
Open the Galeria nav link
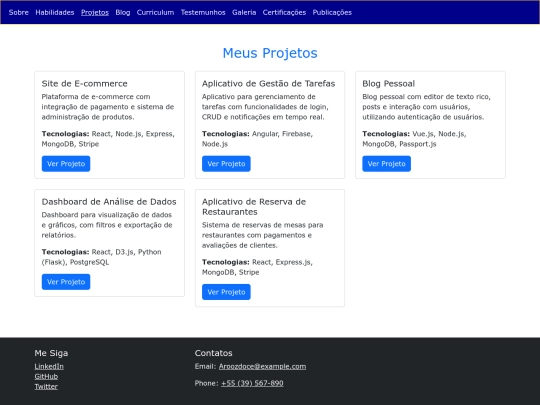tap(244, 12)
